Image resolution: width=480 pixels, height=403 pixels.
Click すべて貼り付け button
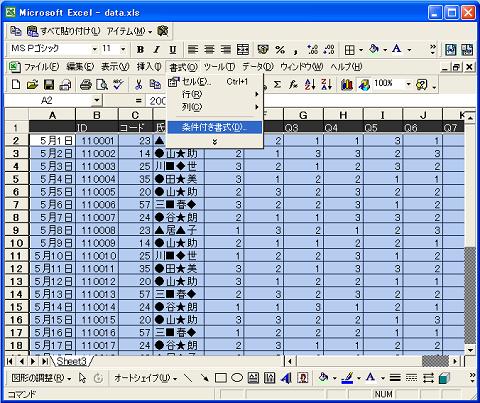click(64, 31)
